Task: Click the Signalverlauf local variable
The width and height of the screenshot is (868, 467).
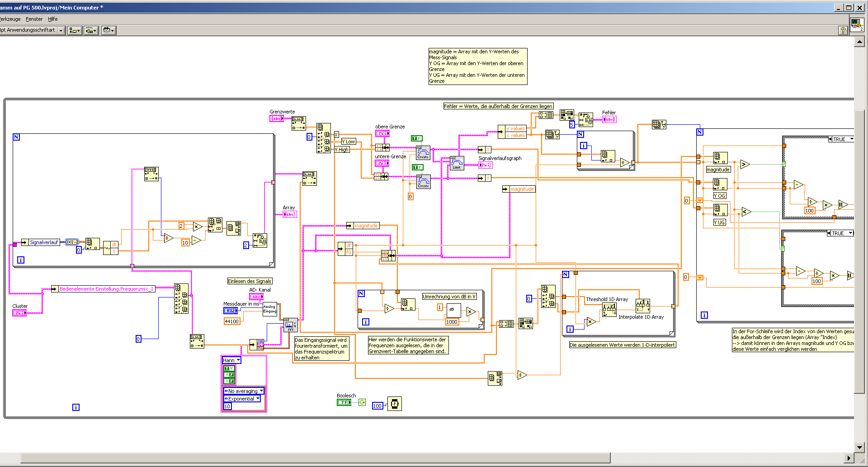Action: [x=41, y=242]
